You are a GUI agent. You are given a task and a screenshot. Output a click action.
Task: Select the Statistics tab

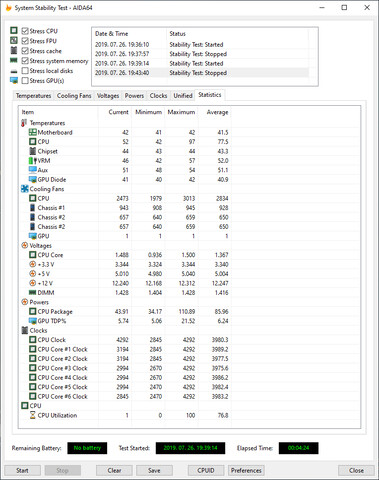click(x=210, y=95)
